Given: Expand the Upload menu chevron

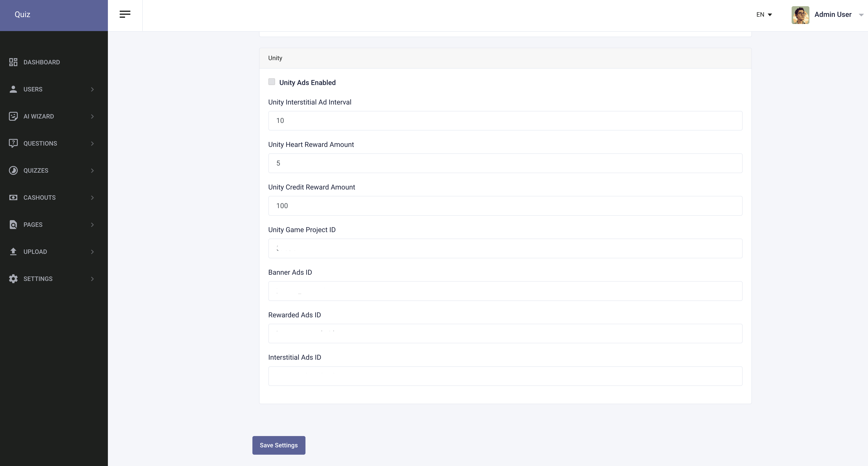Looking at the screenshot, I should tap(92, 252).
